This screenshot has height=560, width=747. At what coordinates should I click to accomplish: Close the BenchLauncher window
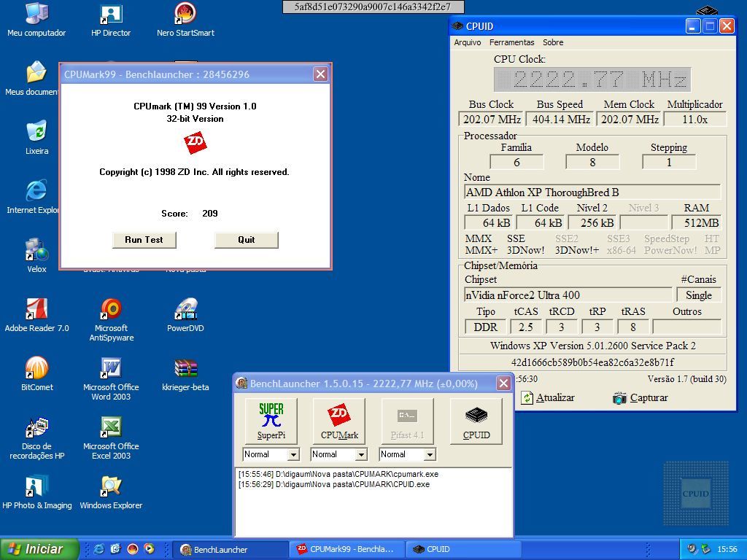point(503,384)
